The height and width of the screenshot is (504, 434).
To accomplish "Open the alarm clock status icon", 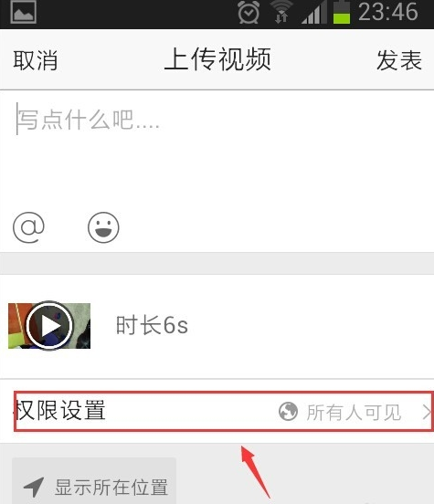I will 249,13.
